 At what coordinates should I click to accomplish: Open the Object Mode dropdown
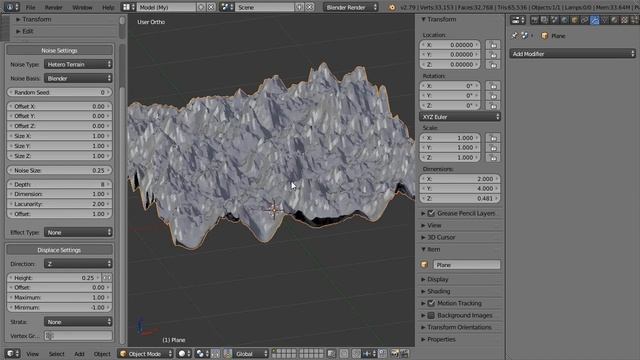[x=146, y=353]
